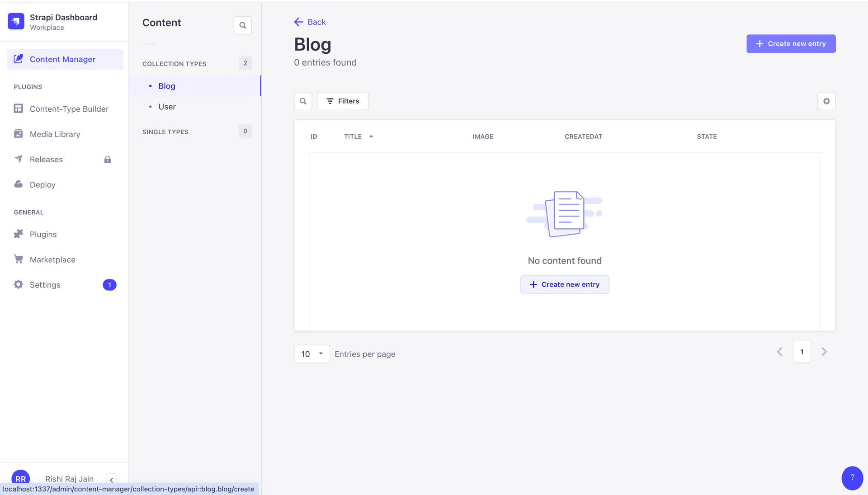Open the Settings gear in the entries toolbar
This screenshot has height=495, width=868.
(826, 101)
